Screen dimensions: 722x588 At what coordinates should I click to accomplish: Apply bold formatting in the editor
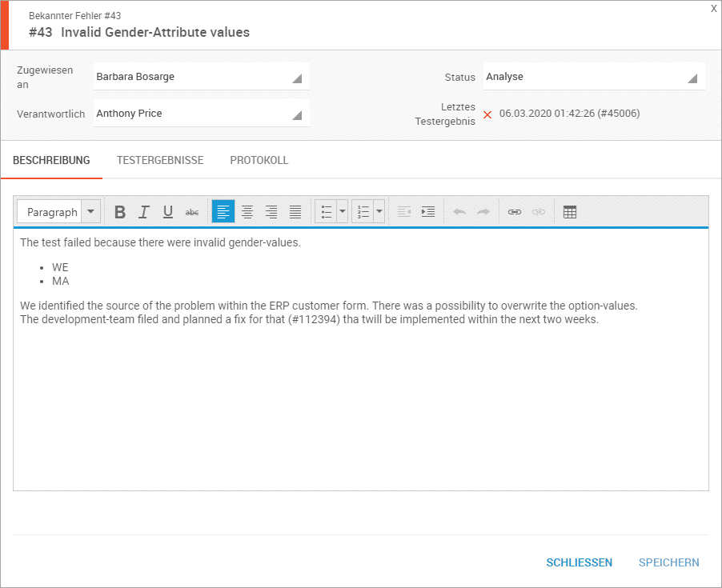[120, 212]
